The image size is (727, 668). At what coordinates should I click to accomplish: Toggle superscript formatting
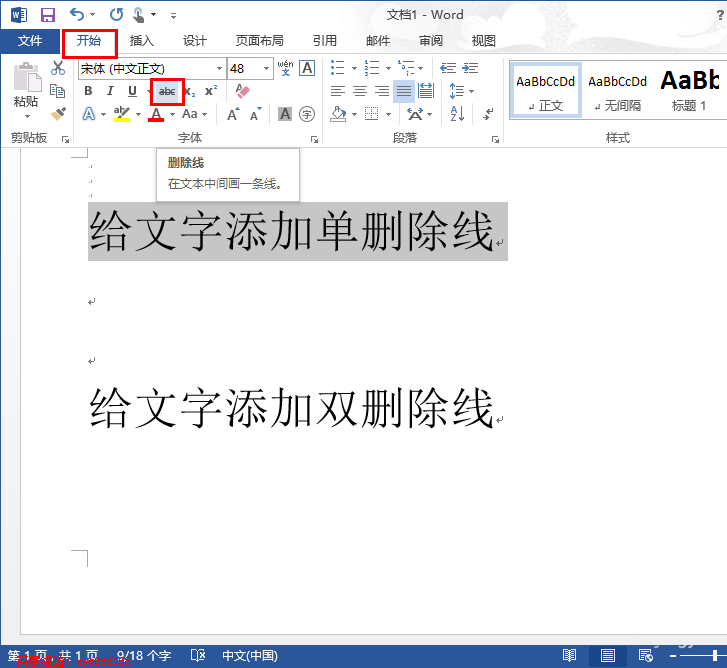tap(211, 91)
